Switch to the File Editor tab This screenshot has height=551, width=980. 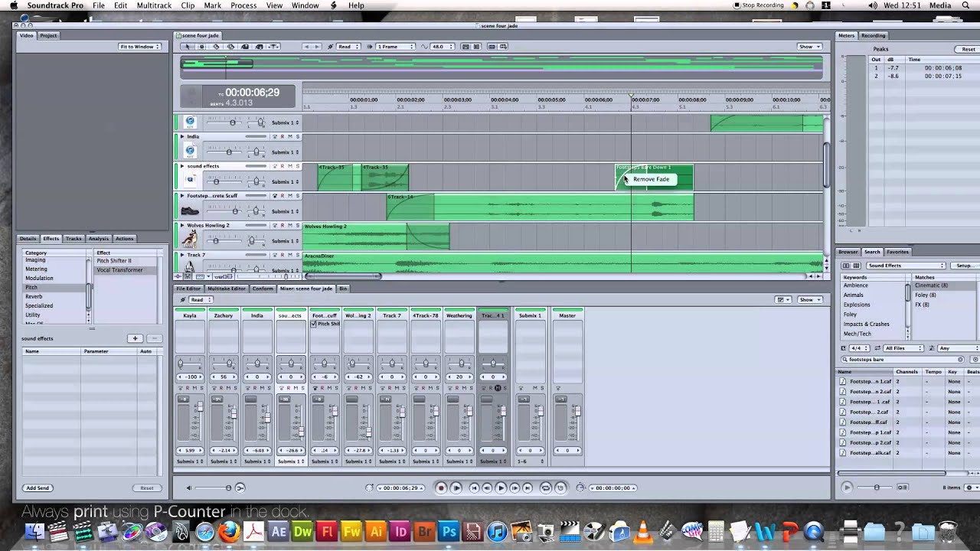coord(188,289)
